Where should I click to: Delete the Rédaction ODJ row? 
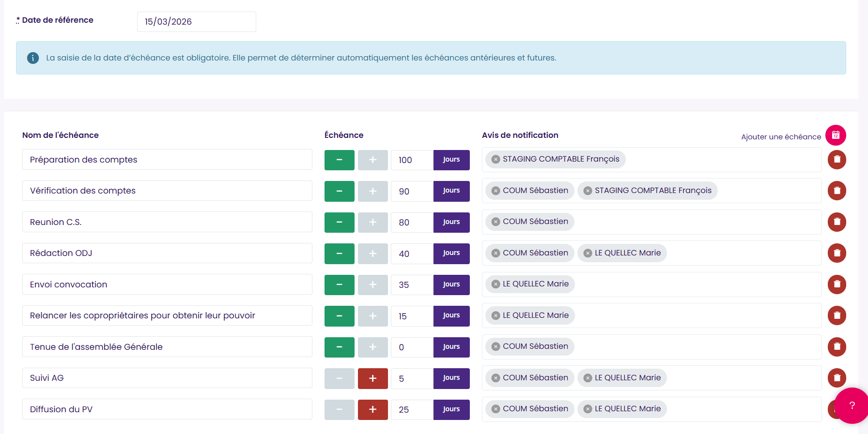(x=837, y=253)
